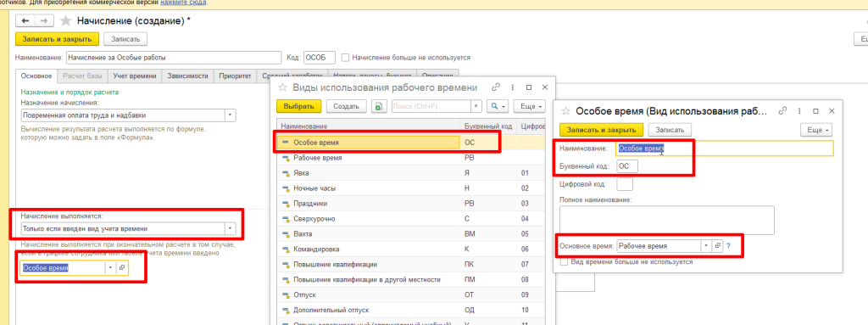The height and width of the screenshot is (325, 868).
Task: Follow the нажмите сюда link
Action: 183,3
